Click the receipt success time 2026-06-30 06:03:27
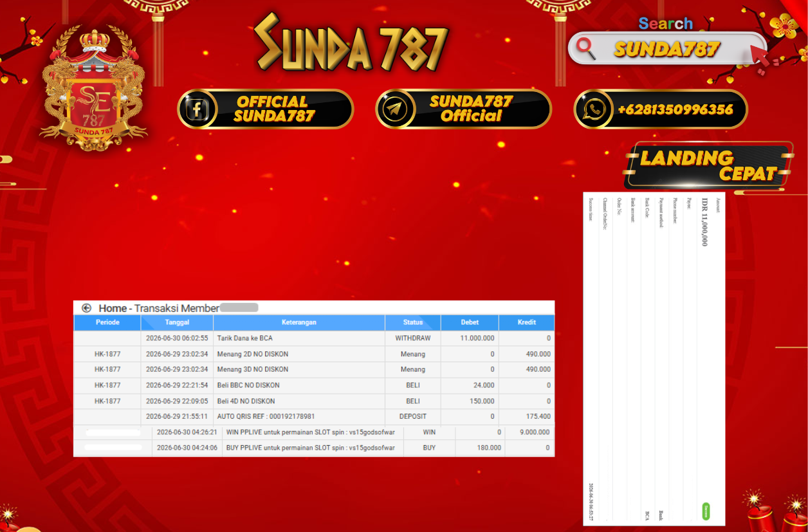The image size is (808, 532). (x=591, y=501)
